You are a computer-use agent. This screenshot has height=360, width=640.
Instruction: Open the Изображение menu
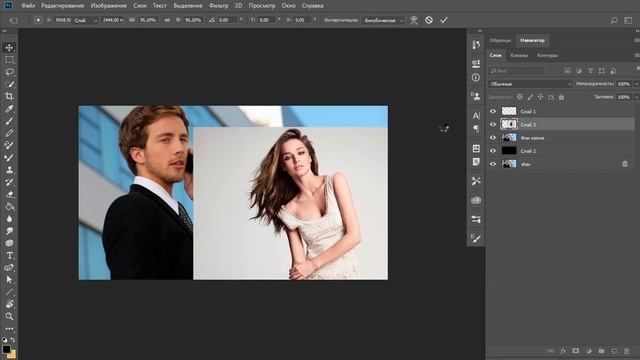pos(109,6)
